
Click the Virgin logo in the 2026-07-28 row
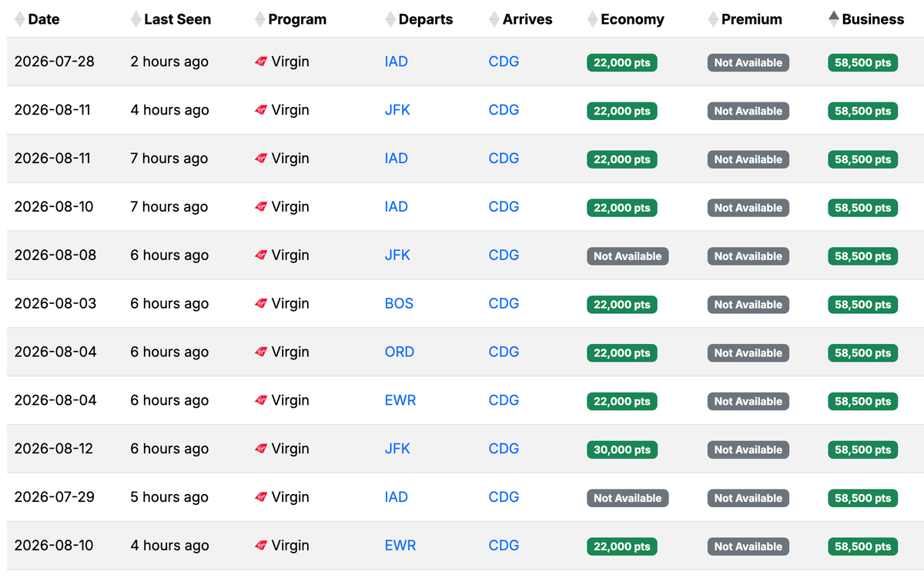coord(263,62)
